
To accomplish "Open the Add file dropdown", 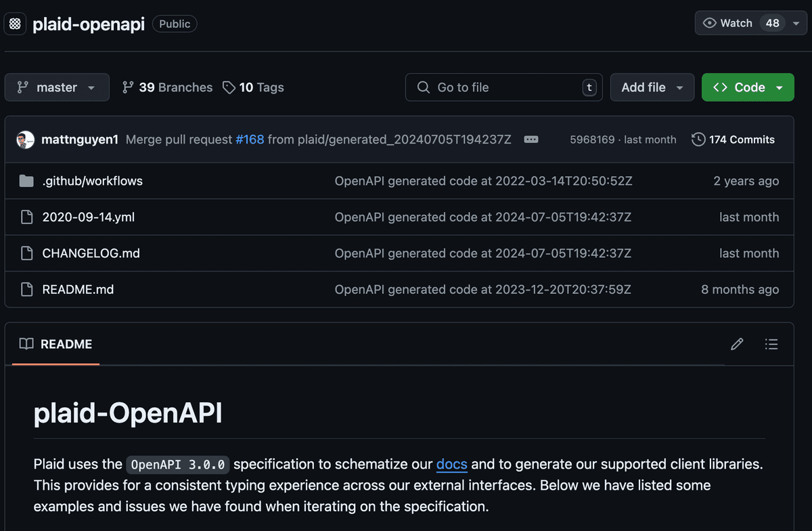I will 652,87.
